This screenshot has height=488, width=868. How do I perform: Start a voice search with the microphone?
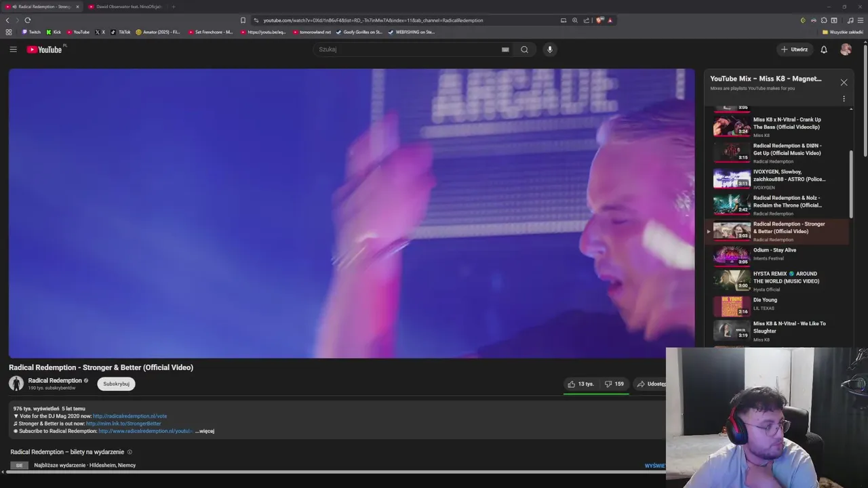(550, 49)
